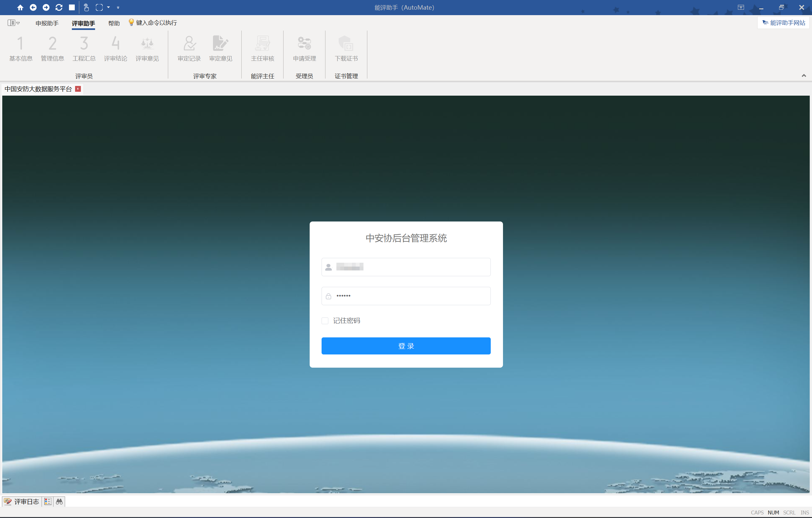Click the refresh icon in title bar

[59, 7]
